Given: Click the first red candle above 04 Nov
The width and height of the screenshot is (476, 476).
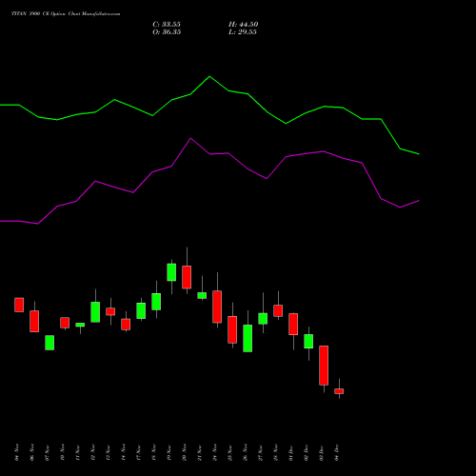Looking at the screenshot, I should click(19, 305).
